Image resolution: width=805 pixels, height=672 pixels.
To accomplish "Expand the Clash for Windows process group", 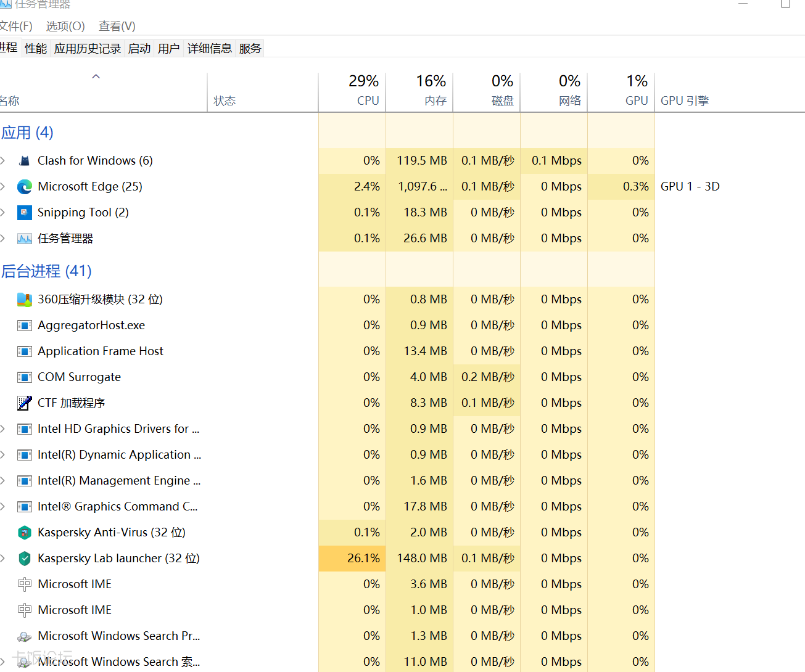I will (2, 161).
